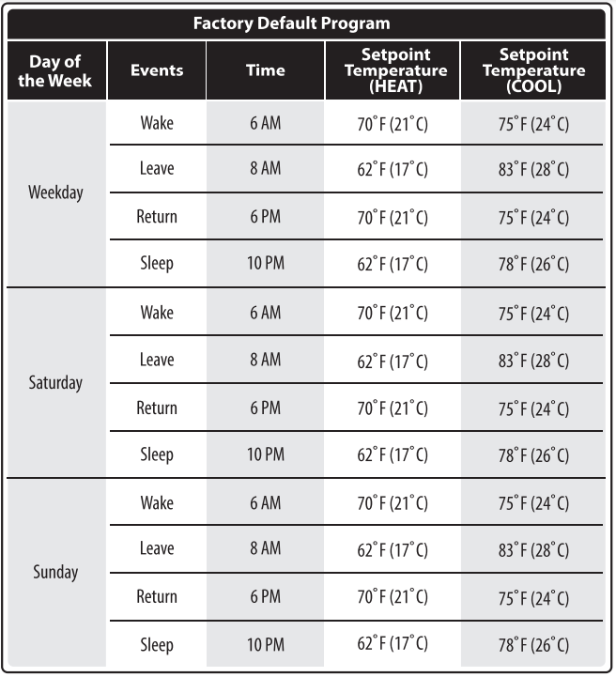Select Setpoint Temperature (HEAT) header
616x677 pixels.
pos(395,70)
